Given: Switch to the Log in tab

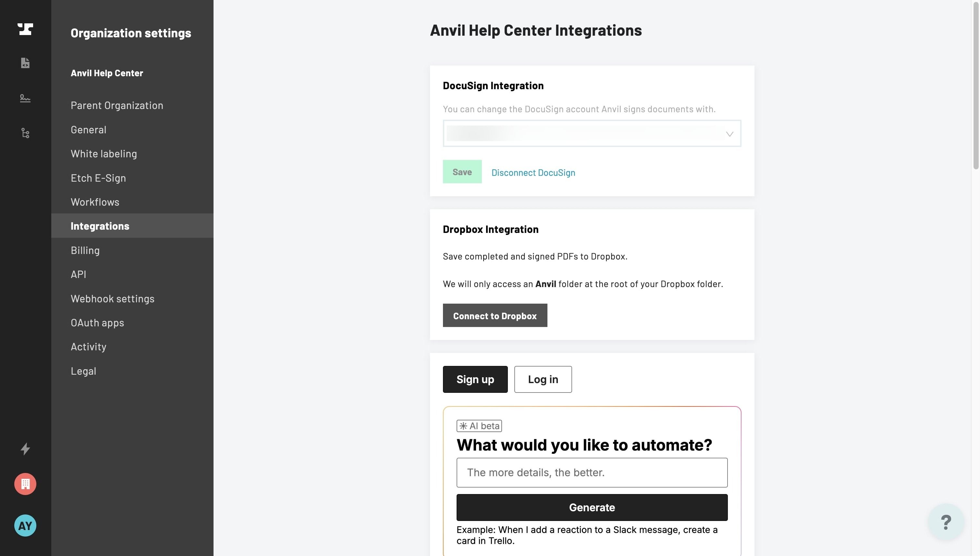Looking at the screenshot, I should tap(543, 379).
